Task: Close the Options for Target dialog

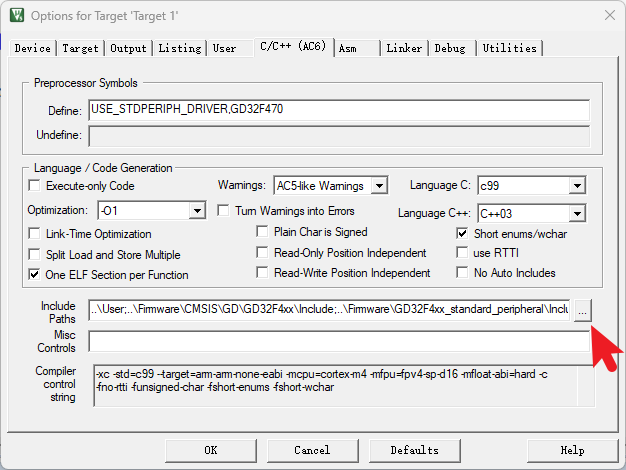Action: 610,16
